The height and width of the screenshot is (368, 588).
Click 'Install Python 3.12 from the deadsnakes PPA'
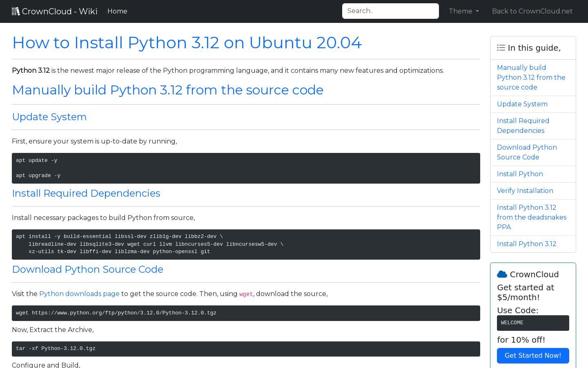[x=532, y=217]
